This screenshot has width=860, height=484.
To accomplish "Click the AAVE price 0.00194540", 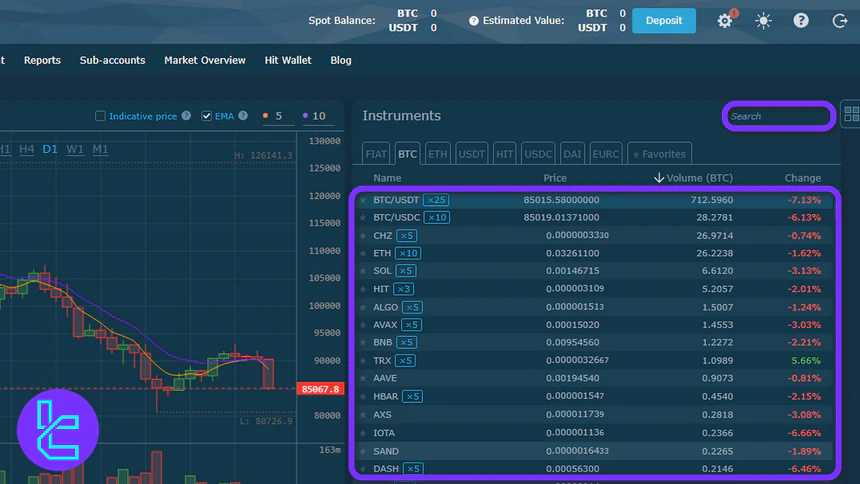I will 572,379.
